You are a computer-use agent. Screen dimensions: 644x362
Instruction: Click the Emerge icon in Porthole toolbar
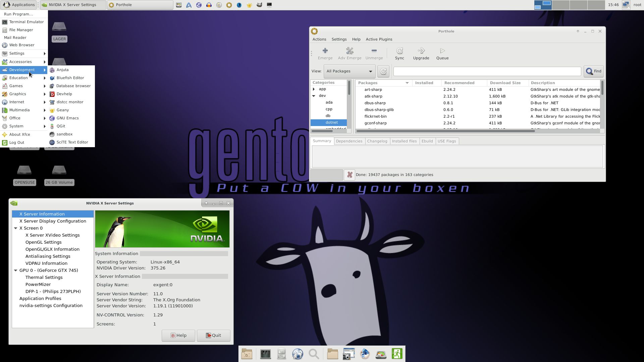pyautogui.click(x=325, y=54)
